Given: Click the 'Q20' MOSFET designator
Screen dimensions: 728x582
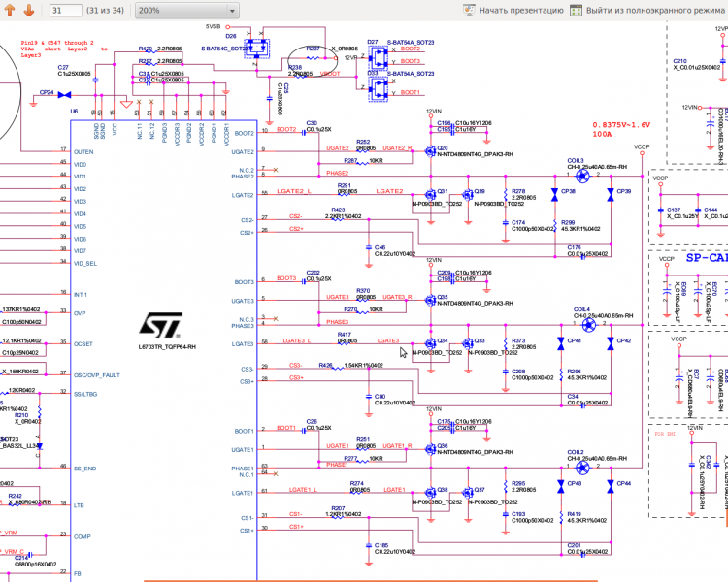Looking at the screenshot, I should (443, 148).
